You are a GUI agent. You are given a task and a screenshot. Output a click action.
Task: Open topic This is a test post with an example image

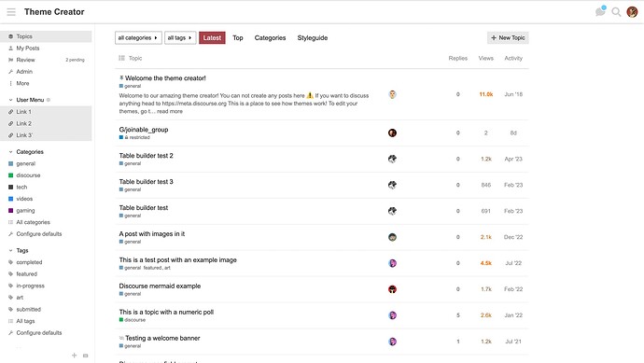178,260
